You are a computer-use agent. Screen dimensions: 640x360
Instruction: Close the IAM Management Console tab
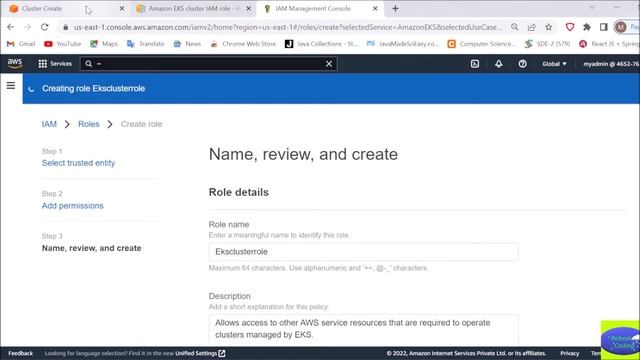click(375, 8)
